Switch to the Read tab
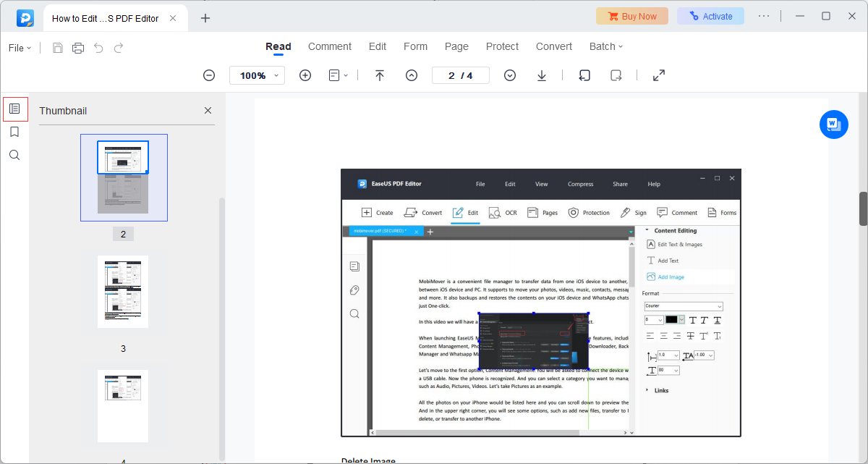Screen dimensions: 868x464 tap(278, 46)
